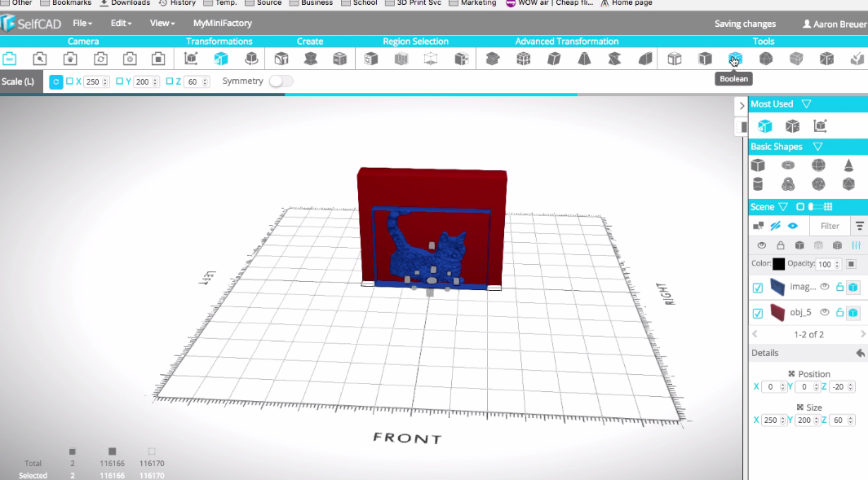Click the Twist advanced transformation icon
The image size is (868, 480).
click(x=614, y=59)
